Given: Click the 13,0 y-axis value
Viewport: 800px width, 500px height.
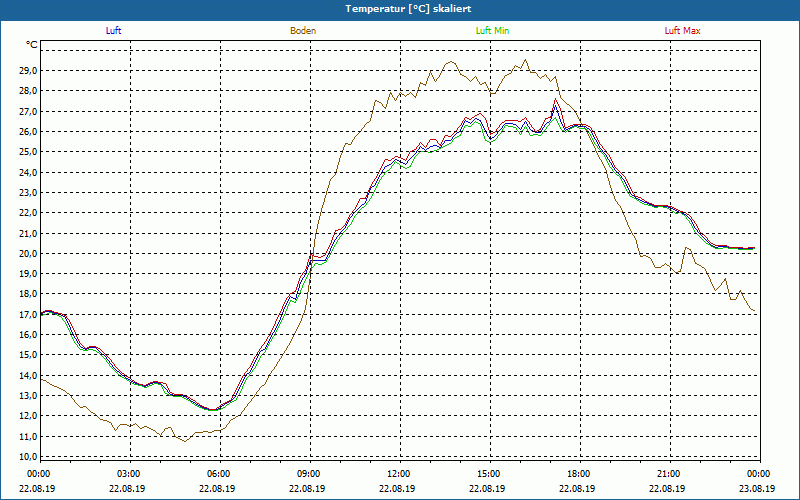Looking at the screenshot, I should click(x=28, y=395).
